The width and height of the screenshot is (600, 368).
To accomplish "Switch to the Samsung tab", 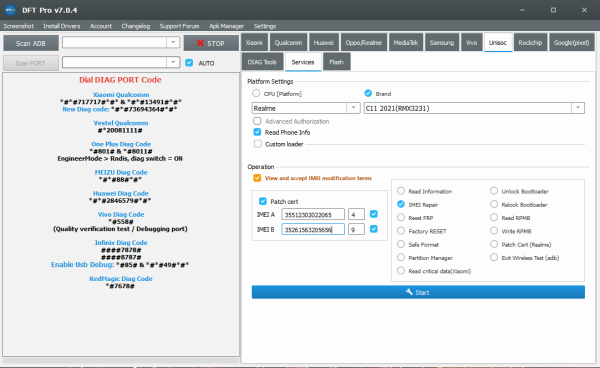I will coord(442,42).
